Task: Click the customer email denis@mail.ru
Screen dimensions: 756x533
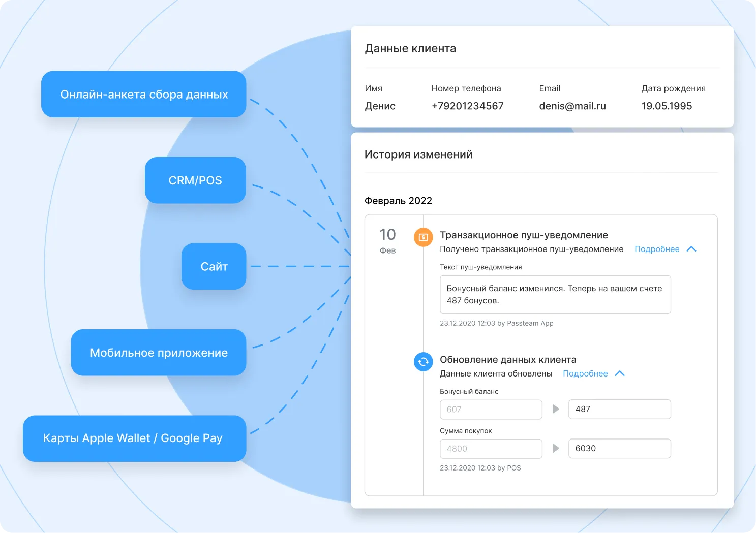Action: pyautogui.click(x=572, y=106)
